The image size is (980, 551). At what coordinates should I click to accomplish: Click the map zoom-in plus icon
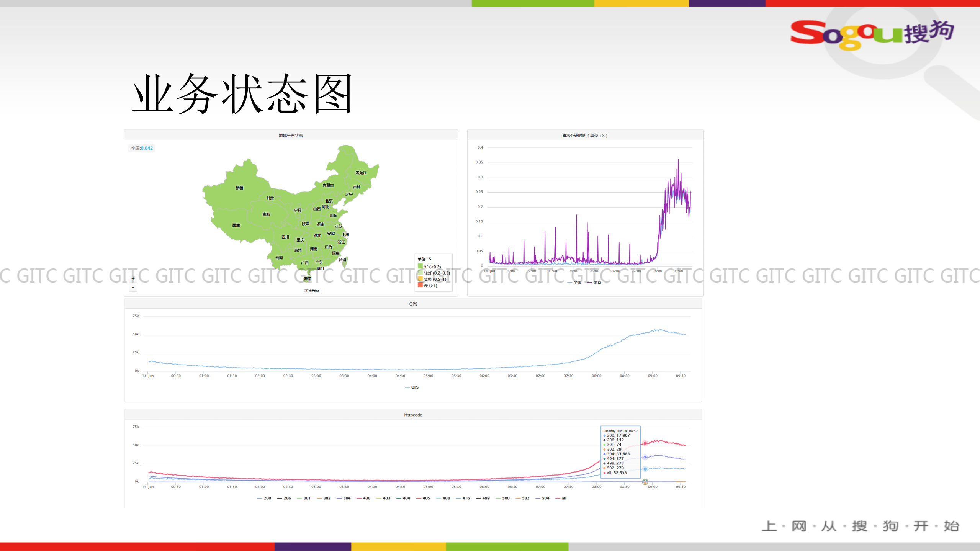133,278
